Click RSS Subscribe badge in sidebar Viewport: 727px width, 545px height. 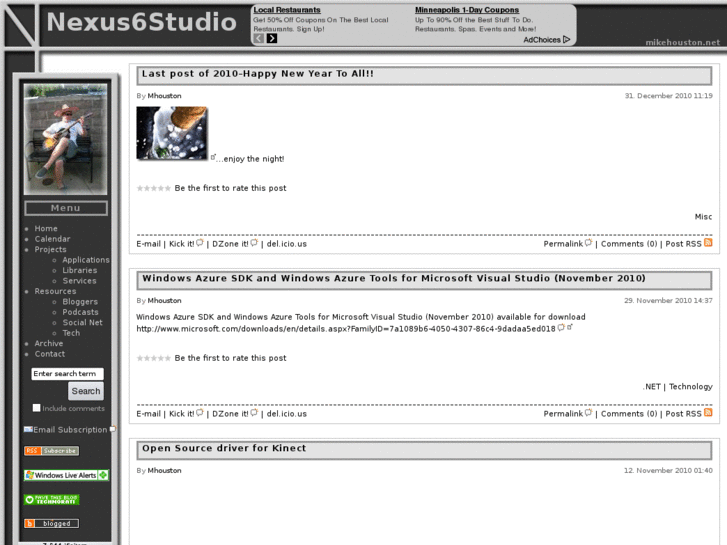(x=51, y=451)
